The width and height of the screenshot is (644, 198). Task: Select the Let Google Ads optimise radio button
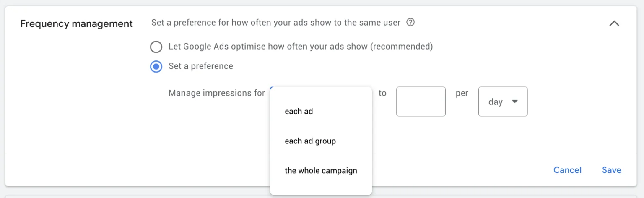[x=156, y=47]
